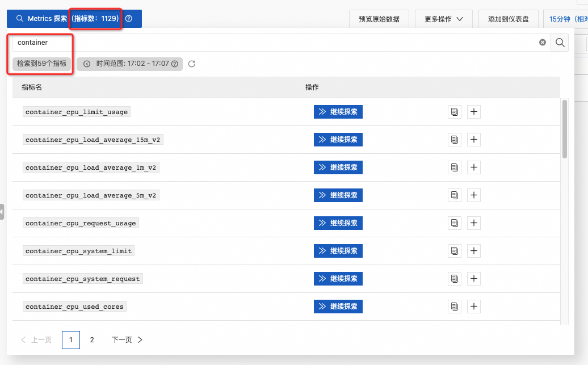Copy the container_cpu_limit_usage metric name
588x365 pixels.
coord(454,112)
